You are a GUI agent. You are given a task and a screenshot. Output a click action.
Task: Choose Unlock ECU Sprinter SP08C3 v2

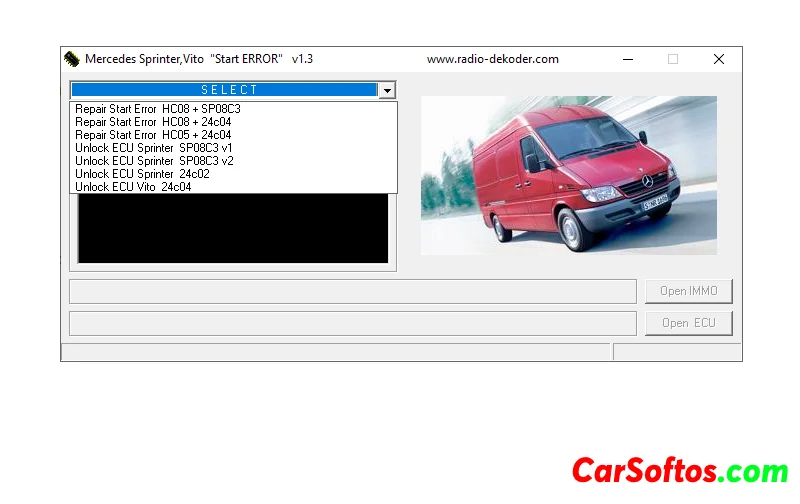(153, 160)
